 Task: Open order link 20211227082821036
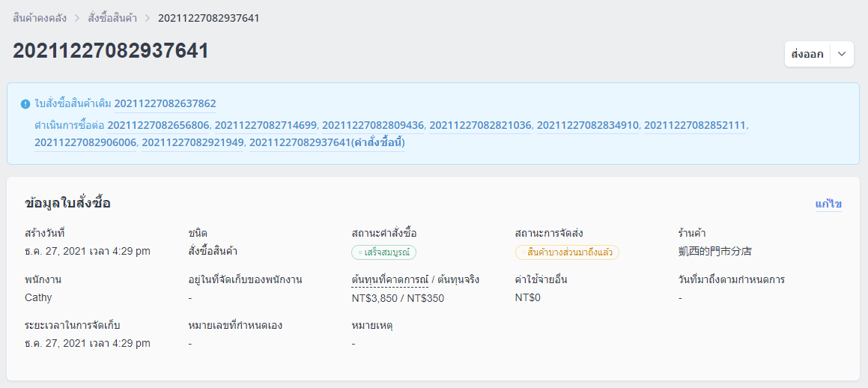point(481,126)
